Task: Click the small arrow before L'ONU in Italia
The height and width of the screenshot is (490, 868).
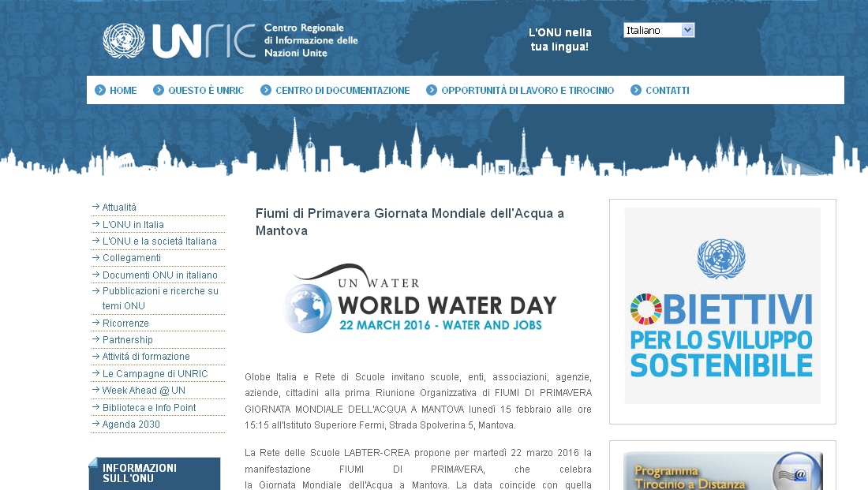Action: pos(95,223)
